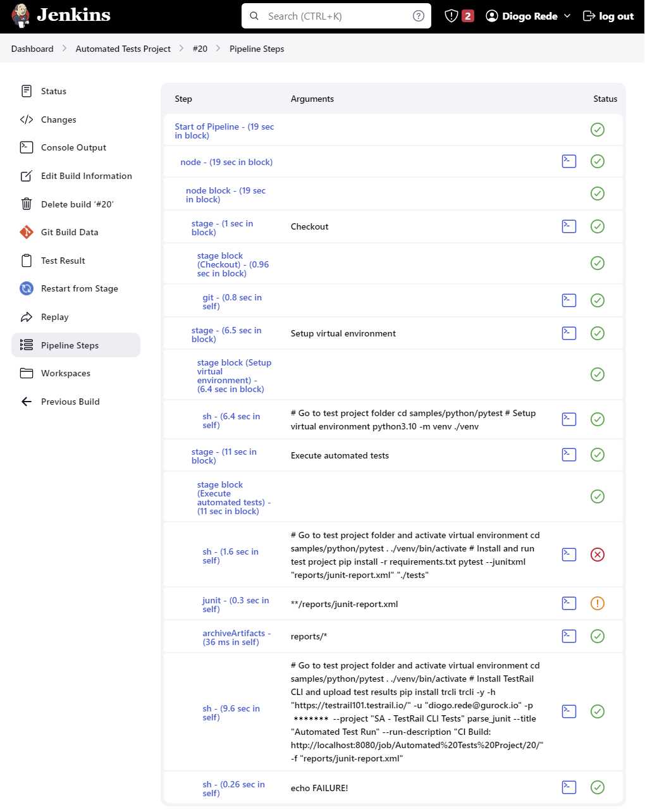This screenshot has height=812, width=645.
Task: Click the log out link
Action: pyautogui.click(x=608, y=16)
